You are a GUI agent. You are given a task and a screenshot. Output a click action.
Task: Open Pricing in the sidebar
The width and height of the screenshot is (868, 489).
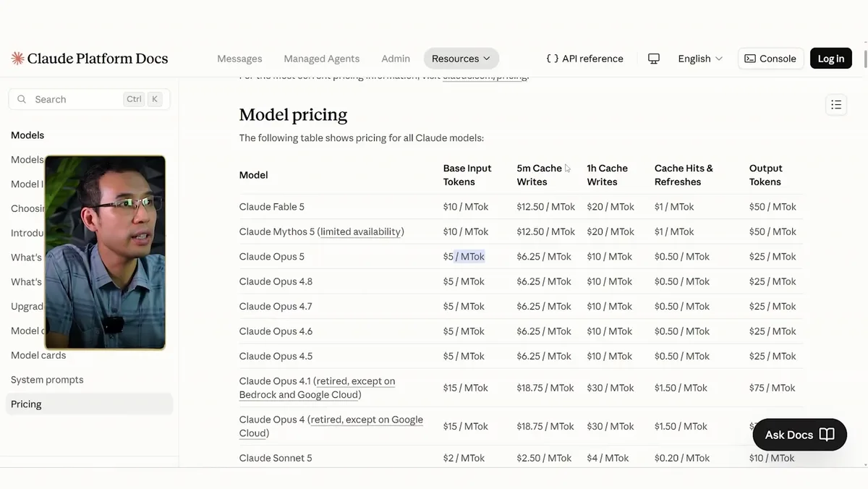[89, 404]
